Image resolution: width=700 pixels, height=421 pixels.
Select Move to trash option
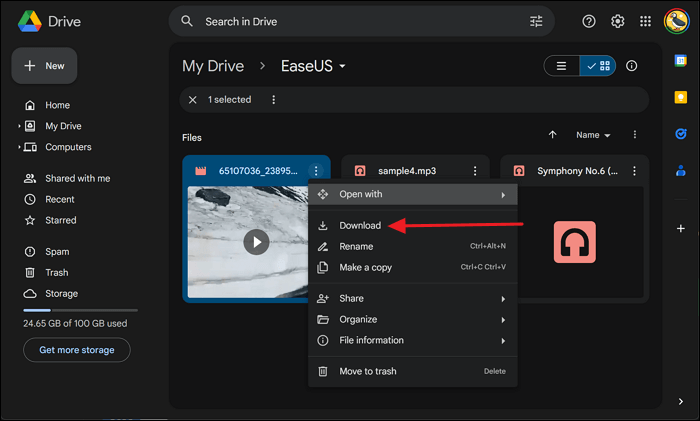[412, 371]
